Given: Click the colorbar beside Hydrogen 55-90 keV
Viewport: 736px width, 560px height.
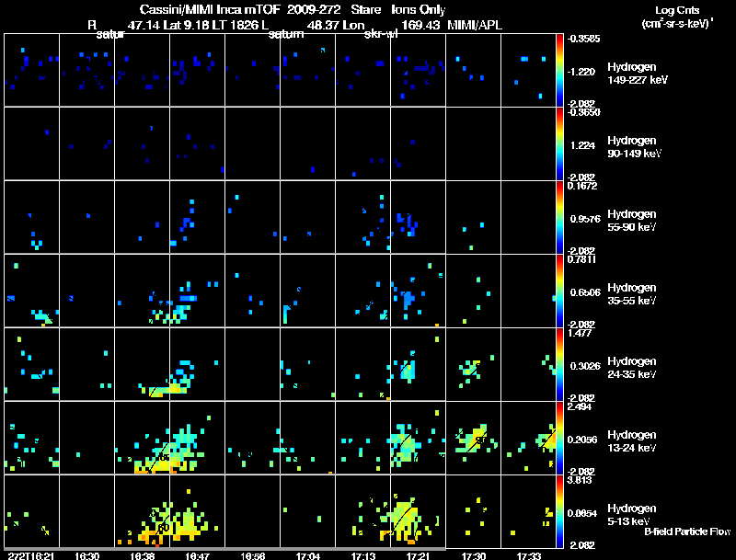Looking at the screenshot, I should pos(559,217).
